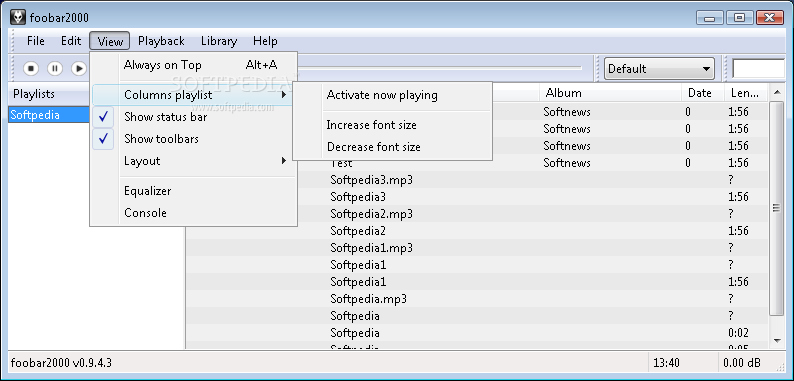Screen dimensions: 794x381
Task: Enable Always on Top
Action: coord(193,65)
